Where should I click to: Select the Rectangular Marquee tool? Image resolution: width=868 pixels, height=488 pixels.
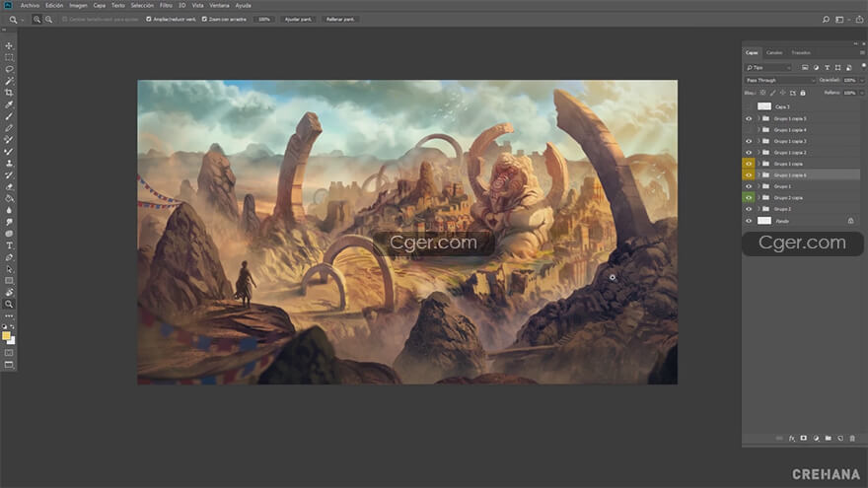(x=9, y=57)
